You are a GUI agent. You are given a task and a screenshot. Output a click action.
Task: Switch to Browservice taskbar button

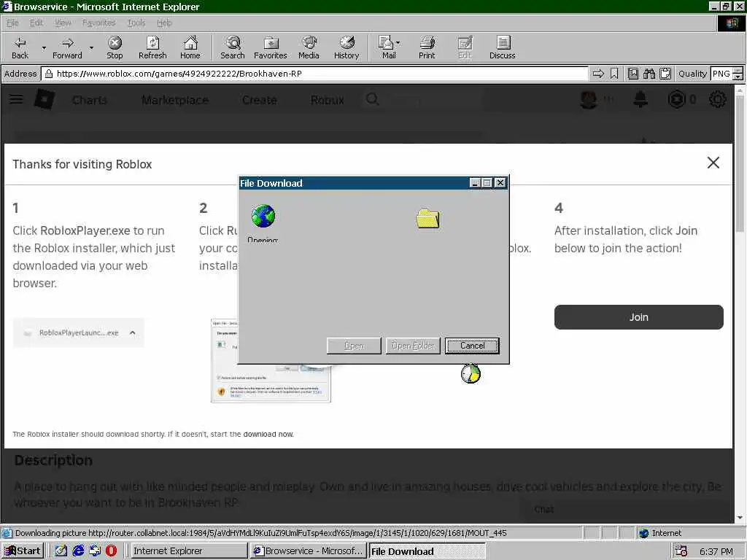click(x=309, y=551)
